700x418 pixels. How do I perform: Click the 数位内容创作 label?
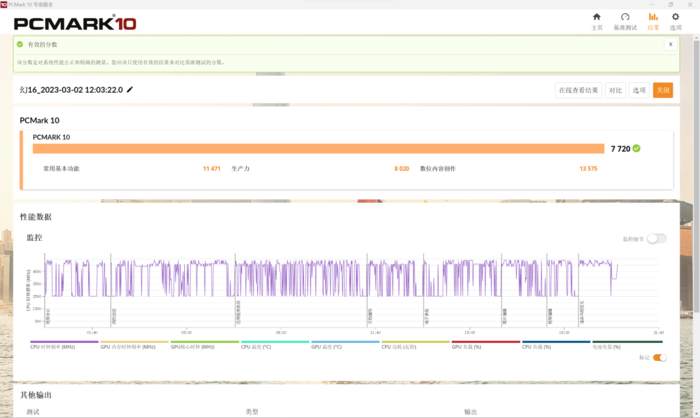point(438,168)
